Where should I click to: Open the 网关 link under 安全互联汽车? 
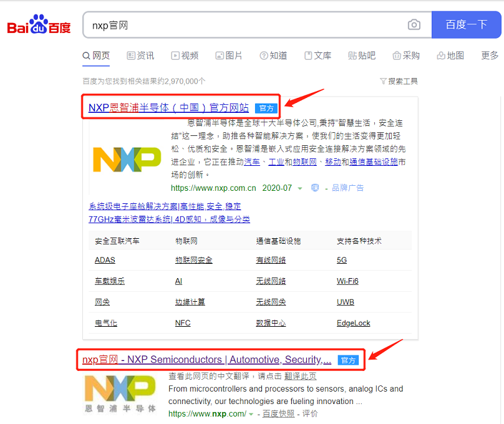(102, 302)
